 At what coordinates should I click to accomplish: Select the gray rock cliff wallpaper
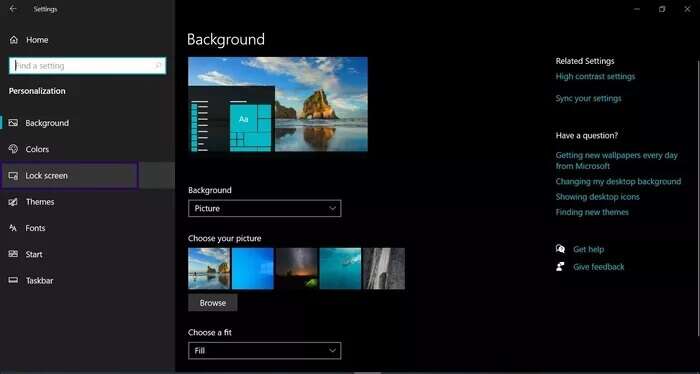point(384,269)
